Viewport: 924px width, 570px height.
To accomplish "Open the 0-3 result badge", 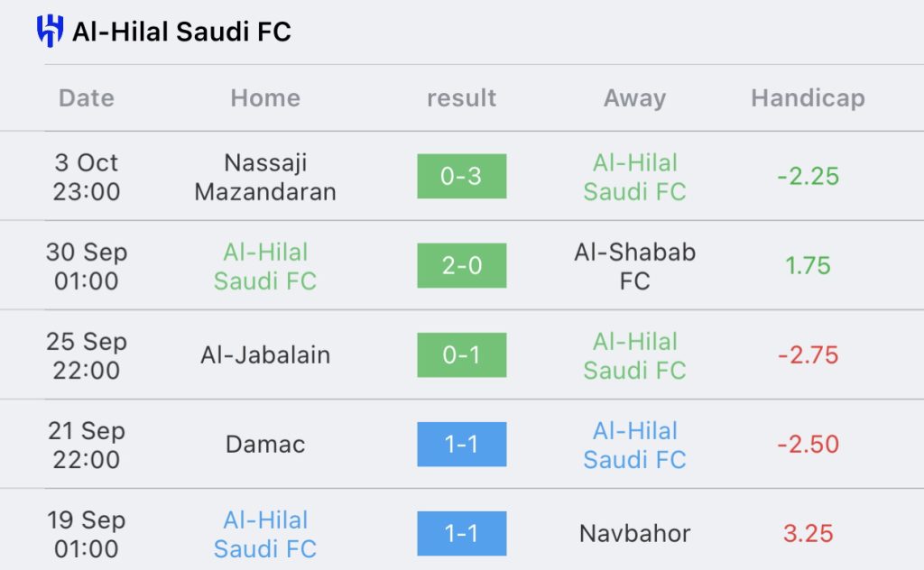I will pos(461,176).
